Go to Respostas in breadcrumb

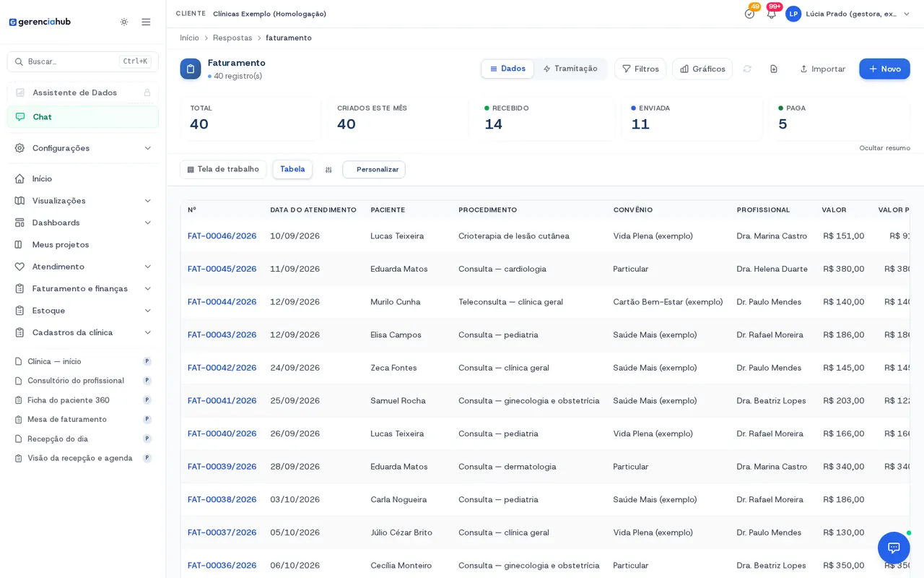[232, 38]
